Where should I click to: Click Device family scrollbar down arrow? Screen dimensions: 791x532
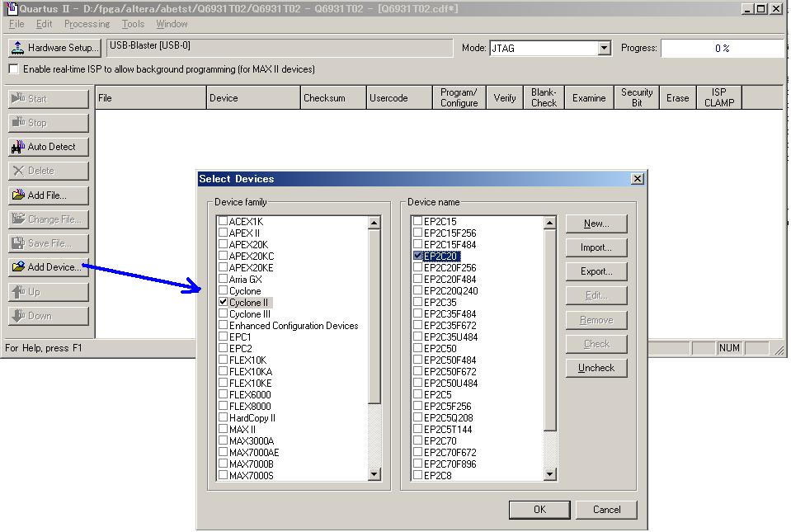[374, 474]
